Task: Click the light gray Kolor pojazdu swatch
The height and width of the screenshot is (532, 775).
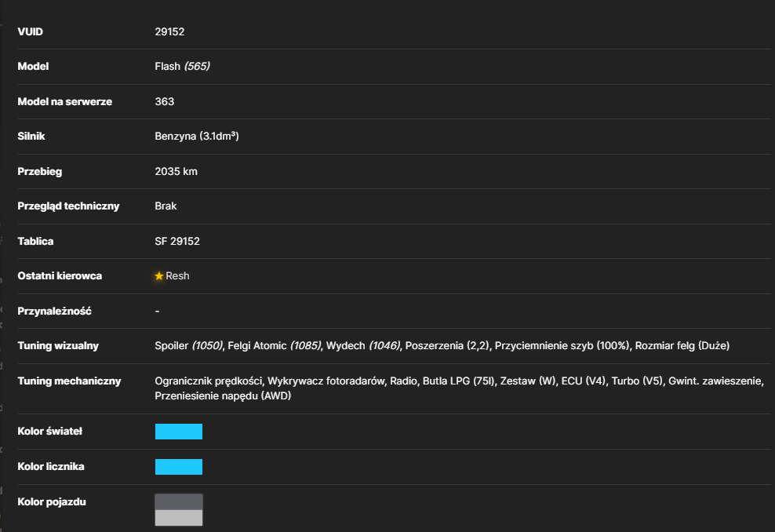Action: pos(178,518)
